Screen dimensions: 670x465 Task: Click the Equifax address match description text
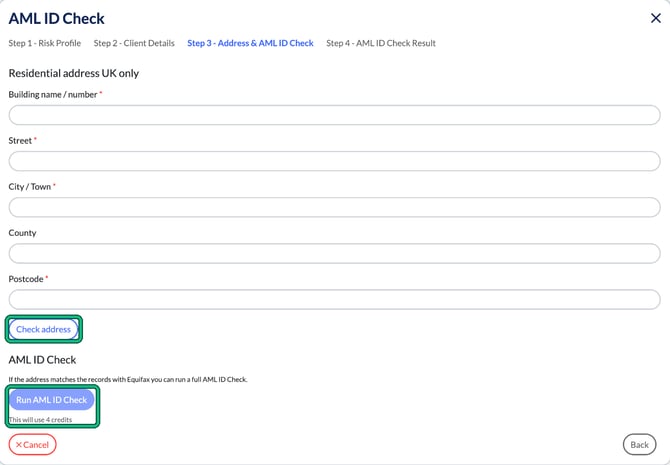[x=128, y=379]
